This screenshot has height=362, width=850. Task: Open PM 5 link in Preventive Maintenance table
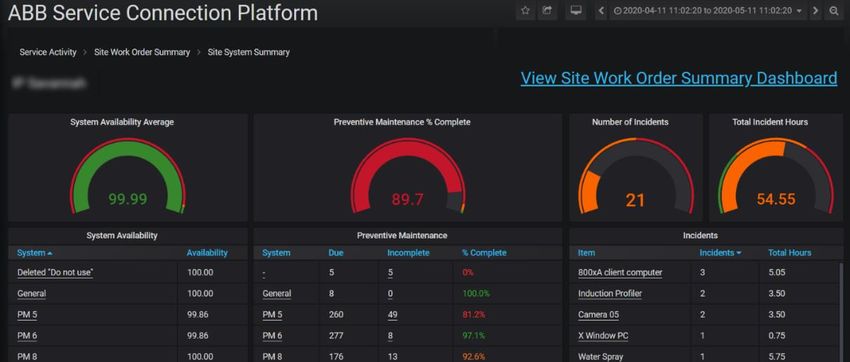tap(272, 315)
